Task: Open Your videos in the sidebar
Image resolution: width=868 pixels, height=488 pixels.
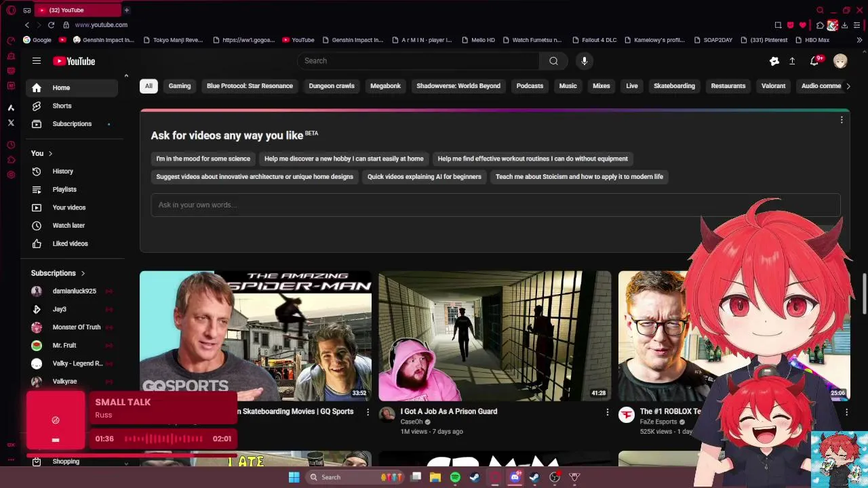Action: pos(72,207)
